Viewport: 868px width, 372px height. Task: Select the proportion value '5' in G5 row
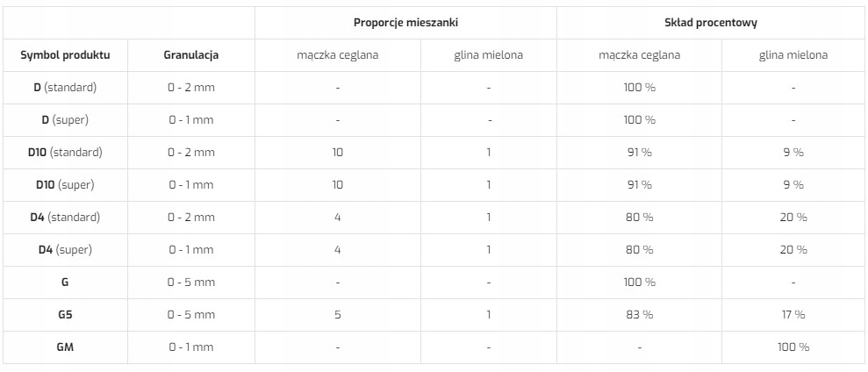[338, 314]
